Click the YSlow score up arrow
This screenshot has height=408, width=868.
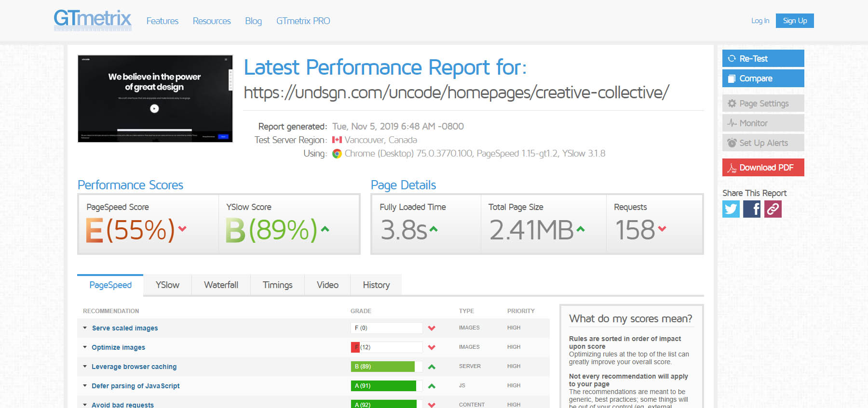325,229
